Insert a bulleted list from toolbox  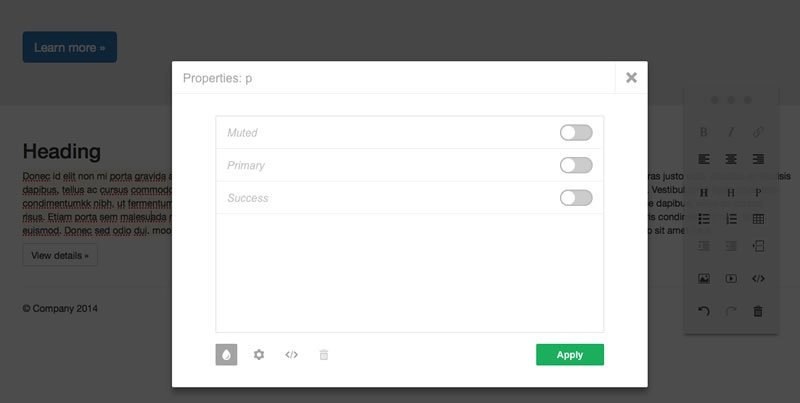pyautogui.click(x=704, y=219)
